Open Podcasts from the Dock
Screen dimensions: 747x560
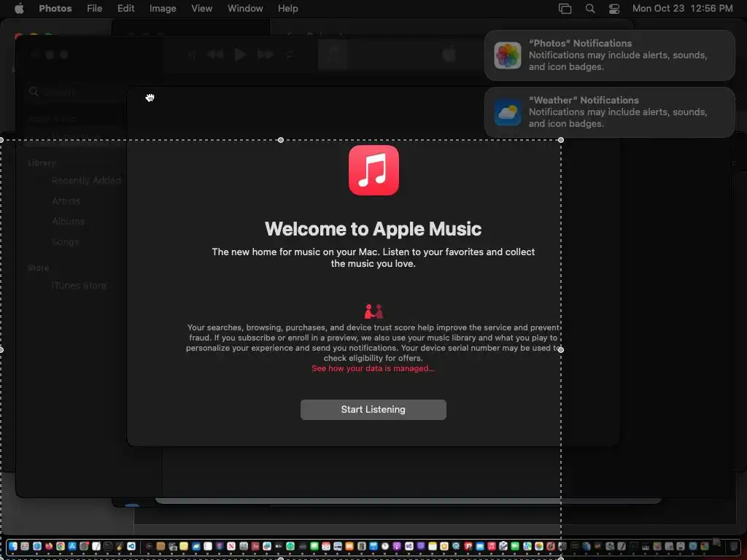click(x=397, y=546)
